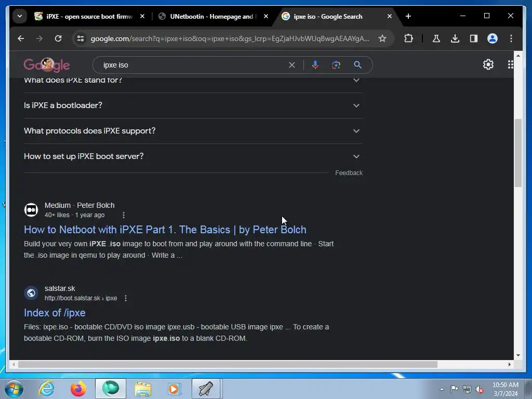This screenshot has height=399, width=532.
Task: Open Chrome three-dot menu
Action: pos(511,38)
